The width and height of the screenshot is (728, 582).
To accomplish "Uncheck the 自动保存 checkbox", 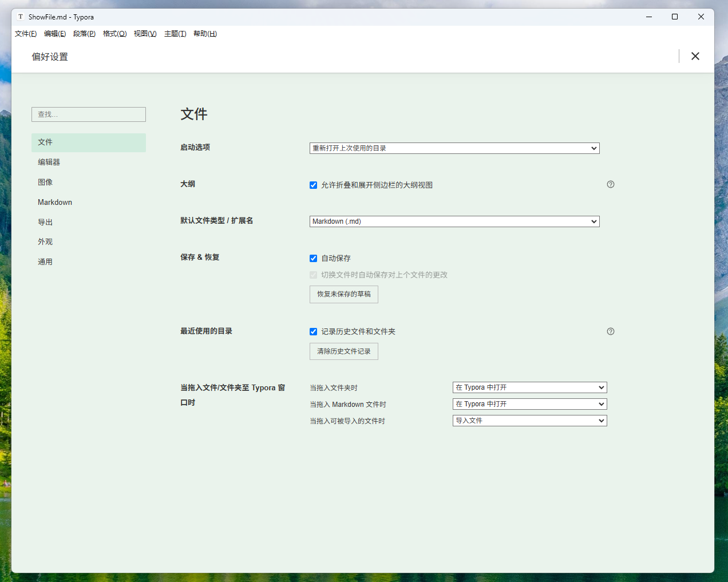I will (x=313, y=258).
